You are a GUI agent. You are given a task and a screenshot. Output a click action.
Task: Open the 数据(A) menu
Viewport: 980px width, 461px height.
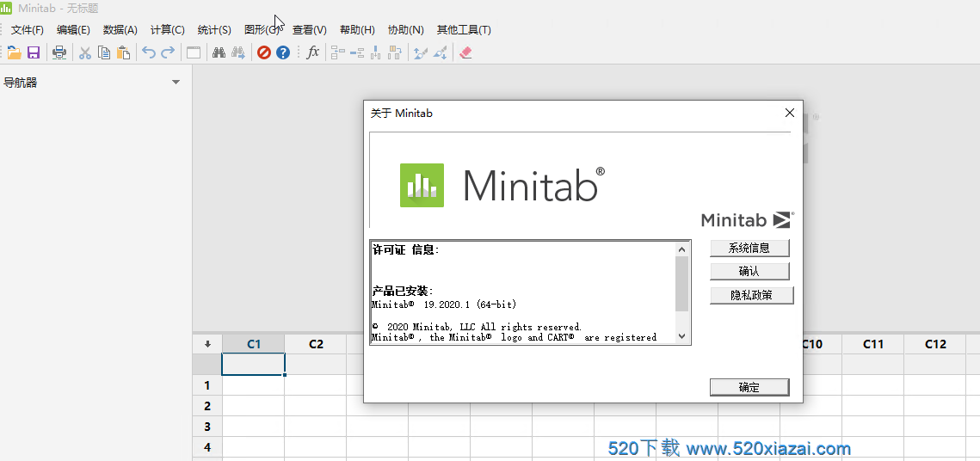(x=120, y=29)
